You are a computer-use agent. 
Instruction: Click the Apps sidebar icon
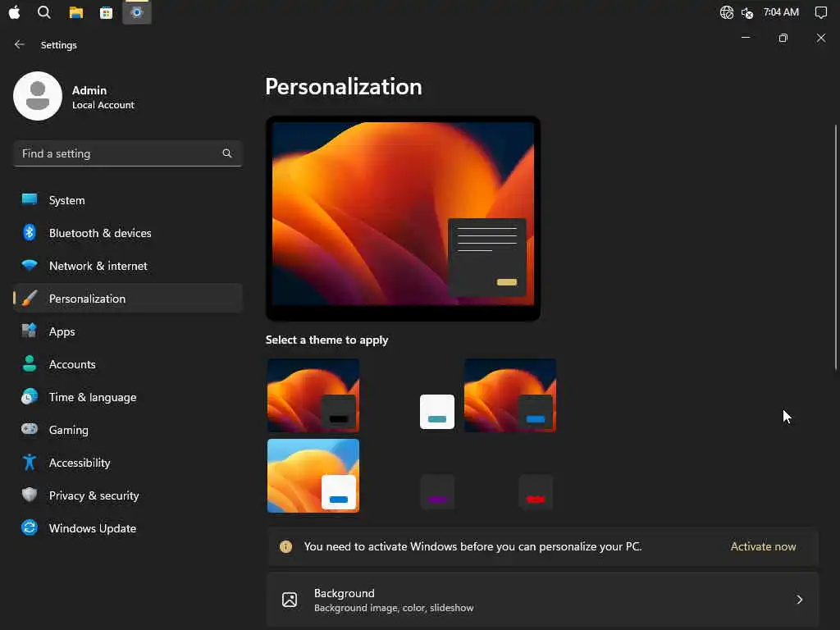pos(29,331)
